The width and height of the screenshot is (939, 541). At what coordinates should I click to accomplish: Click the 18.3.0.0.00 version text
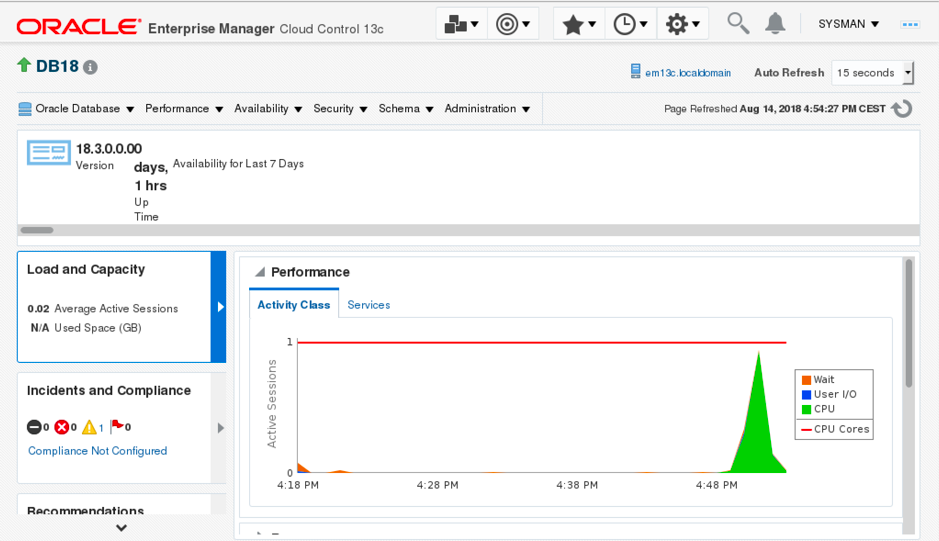click(x=109, y=149)
